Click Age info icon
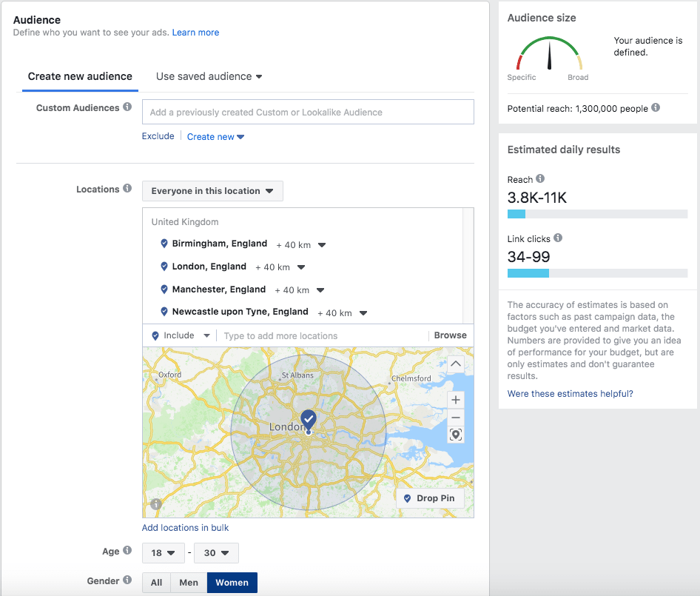Viewport: 700px width, 596px height. (x=127, y=550)
